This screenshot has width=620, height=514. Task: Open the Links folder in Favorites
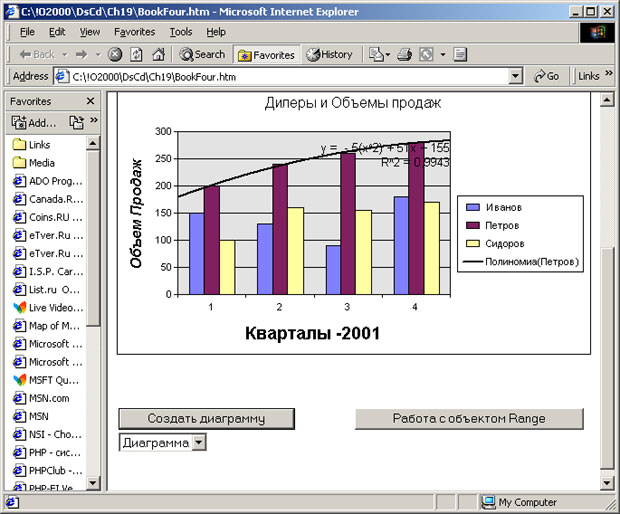click(39, 145)
